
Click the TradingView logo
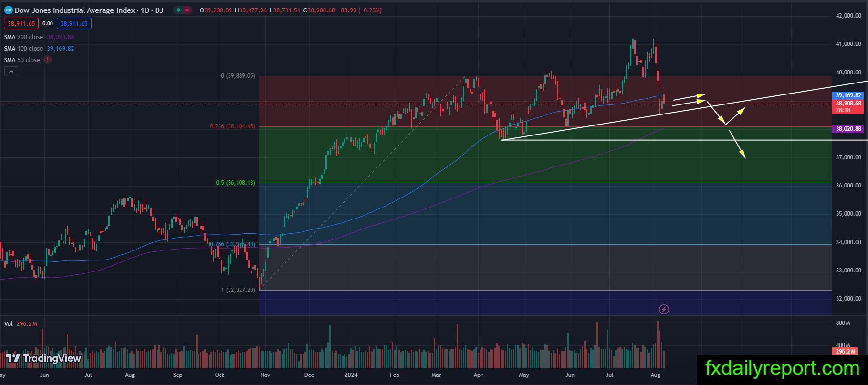[x=43, y=358]
